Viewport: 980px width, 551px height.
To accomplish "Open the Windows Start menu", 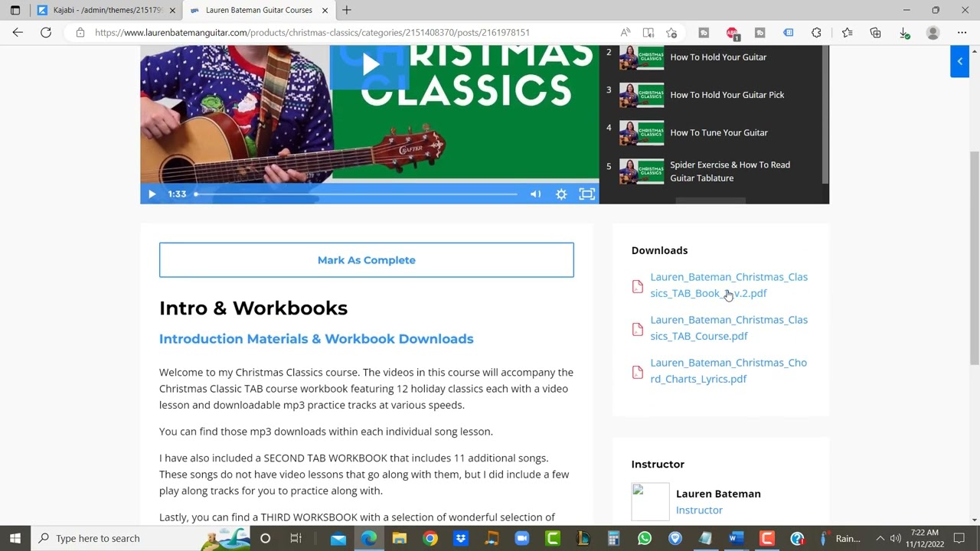I will (x=15, y=538).
